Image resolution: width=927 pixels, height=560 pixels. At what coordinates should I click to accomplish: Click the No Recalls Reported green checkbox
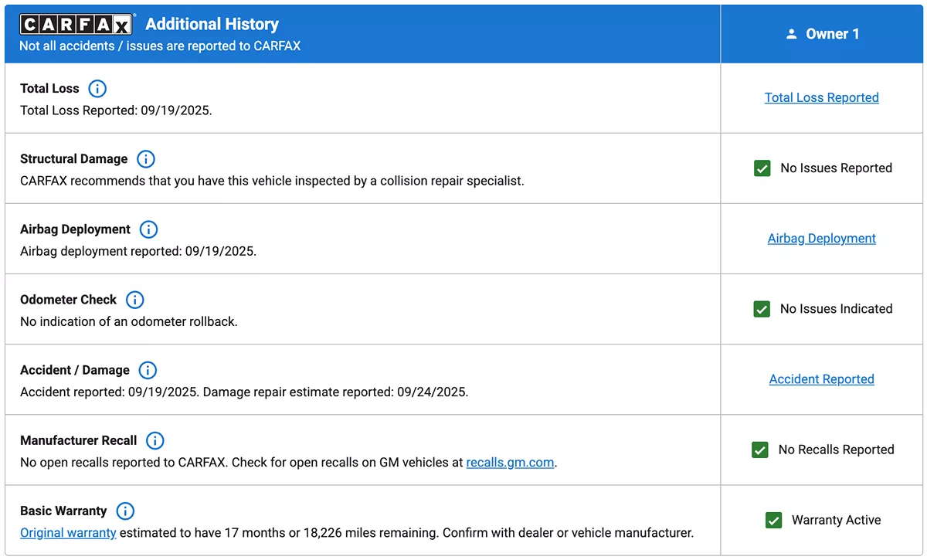(x=760, y=450)
